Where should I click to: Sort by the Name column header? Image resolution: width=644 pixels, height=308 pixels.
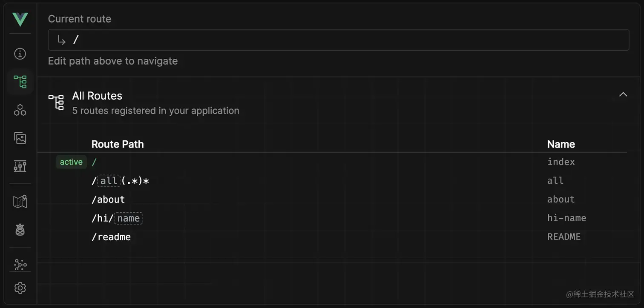click(x=561, y=144)
